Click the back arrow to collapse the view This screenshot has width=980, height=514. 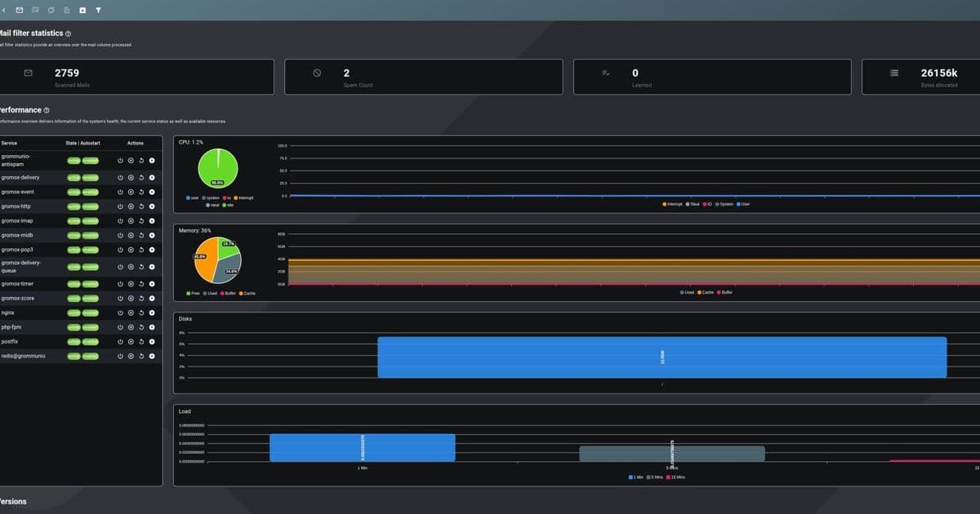[x=3, y=11]
